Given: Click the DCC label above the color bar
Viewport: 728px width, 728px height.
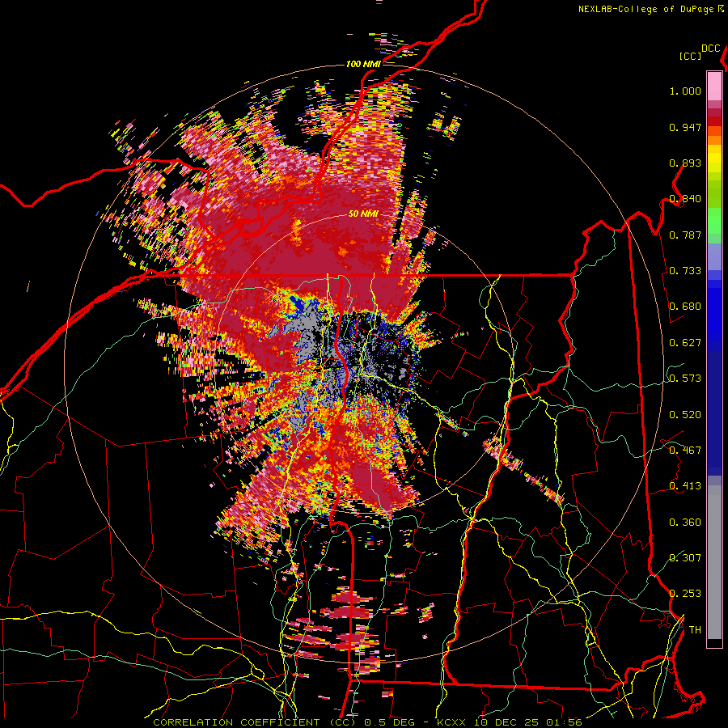Looking at the screenshot, I should tap(710, 49).
